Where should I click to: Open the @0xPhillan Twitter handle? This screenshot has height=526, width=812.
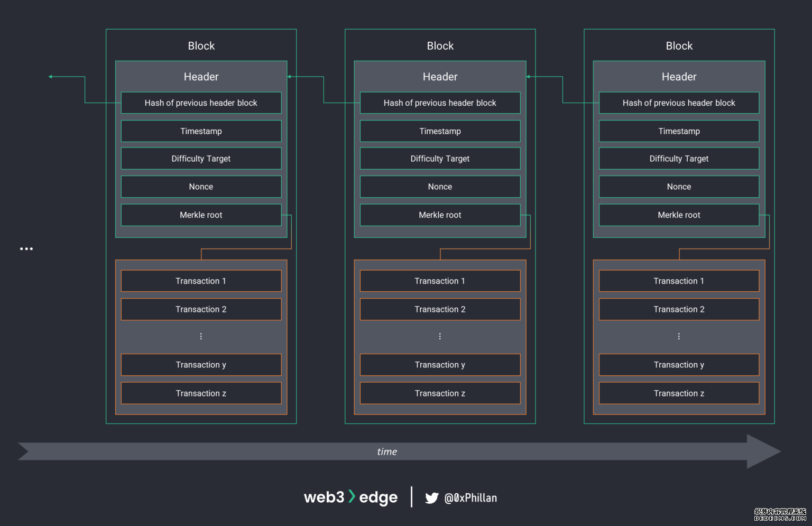pyautogui.click(x=470, y=498)
